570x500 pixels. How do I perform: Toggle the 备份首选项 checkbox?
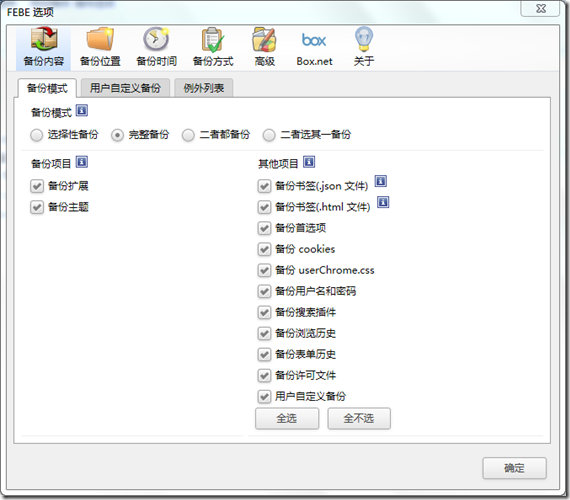[x=264, y=229]
